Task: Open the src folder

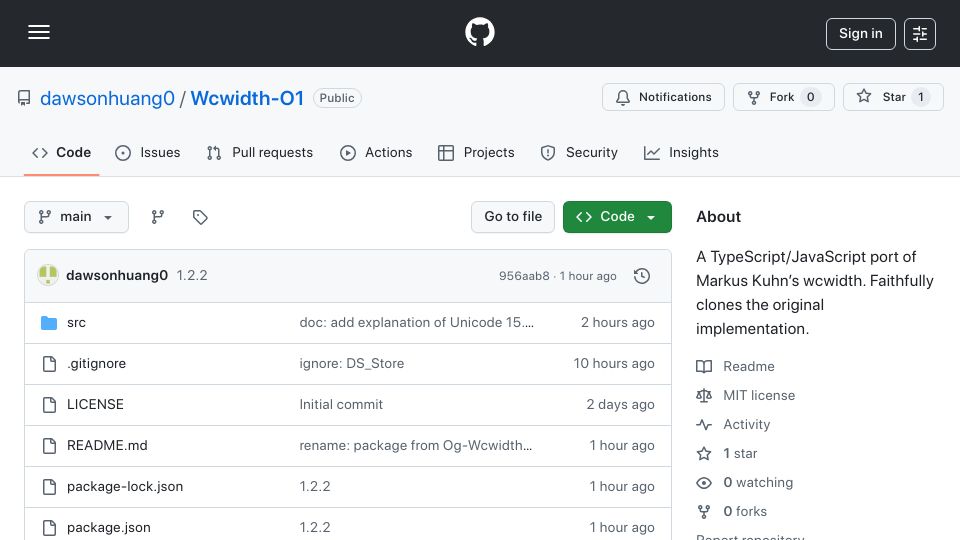Action: coord(77,323)
